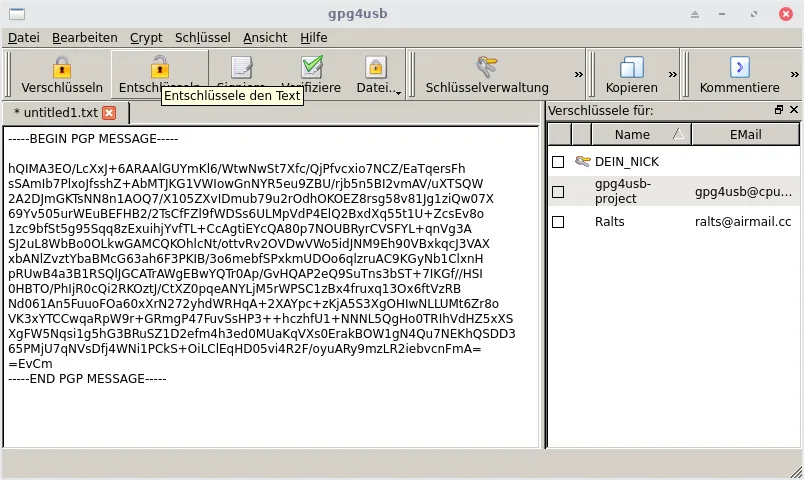Open the Datei menu
804x480 pixels.
pos(24,37)
